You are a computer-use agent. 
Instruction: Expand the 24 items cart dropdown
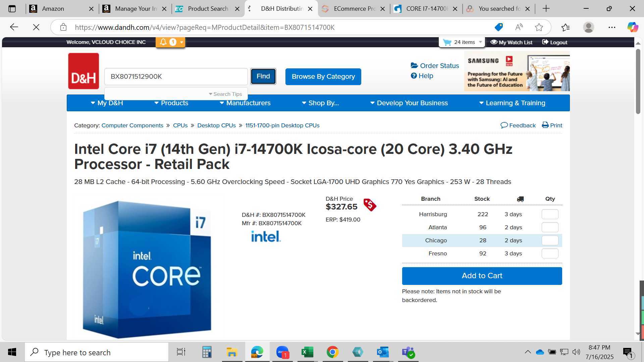tap(480, 42)
